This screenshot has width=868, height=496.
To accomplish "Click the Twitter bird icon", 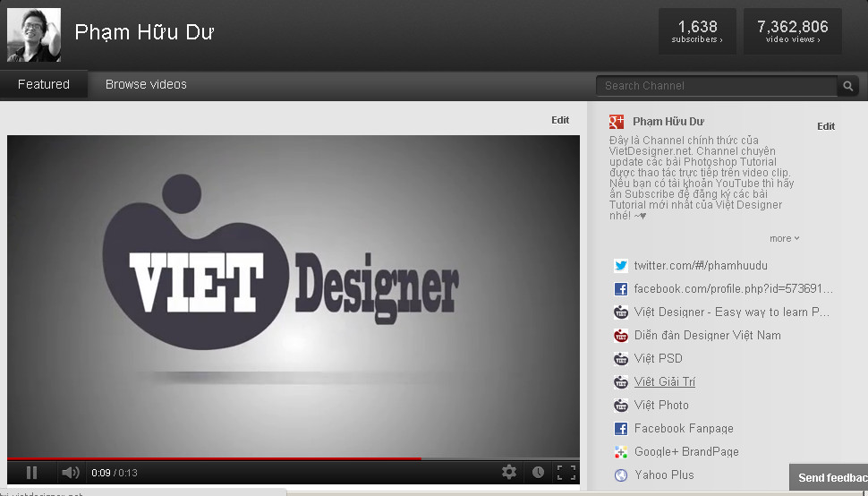I will click(x=620, y=266).
